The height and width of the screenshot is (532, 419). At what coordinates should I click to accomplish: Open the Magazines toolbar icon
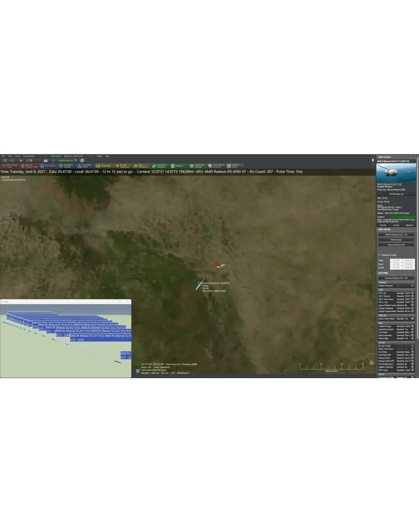coord(103,166)
